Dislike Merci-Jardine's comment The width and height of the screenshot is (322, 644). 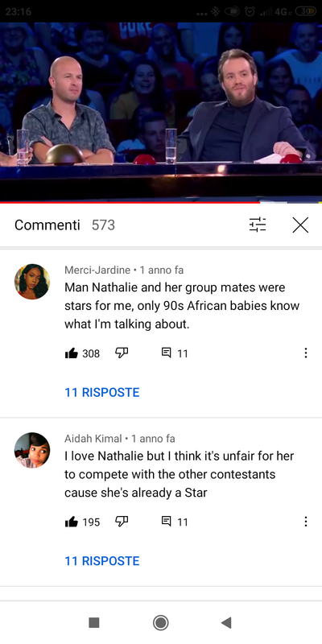tap(122, 353)
